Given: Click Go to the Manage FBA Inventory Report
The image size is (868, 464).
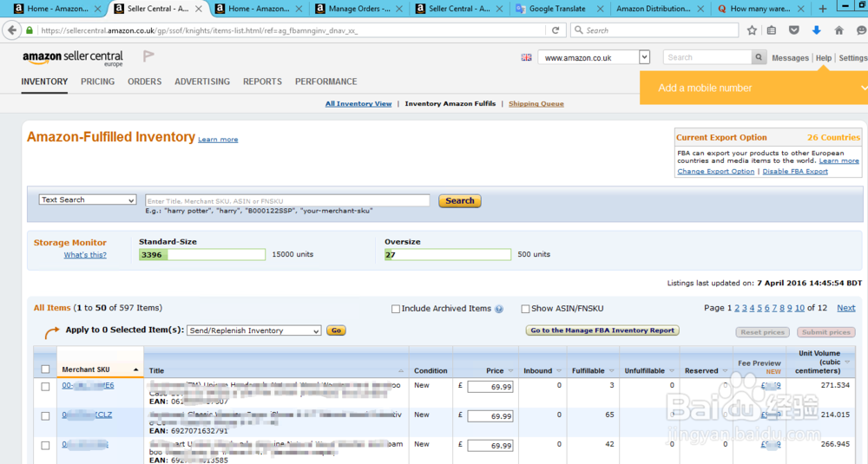Looking at the screenshot, I should click(602, 330).
